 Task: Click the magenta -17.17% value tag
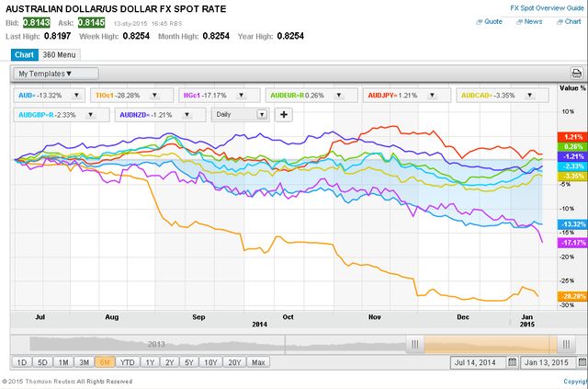(x=571, y=243)
